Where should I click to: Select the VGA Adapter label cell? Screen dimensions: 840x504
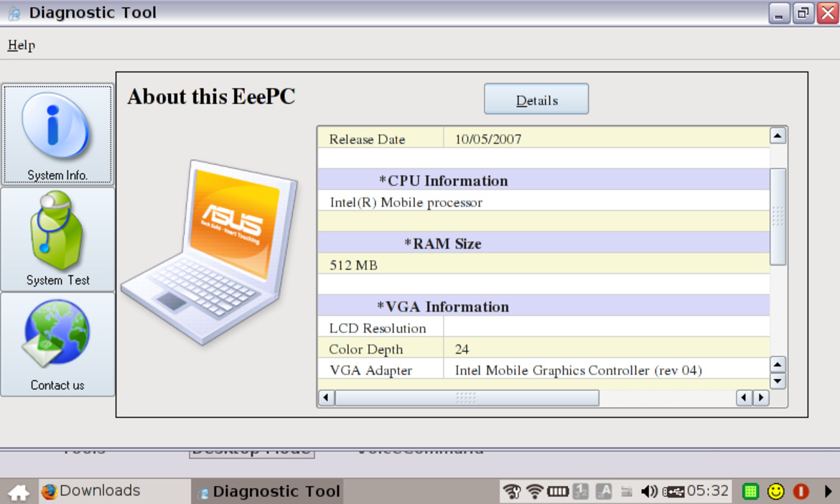(381, 369)
